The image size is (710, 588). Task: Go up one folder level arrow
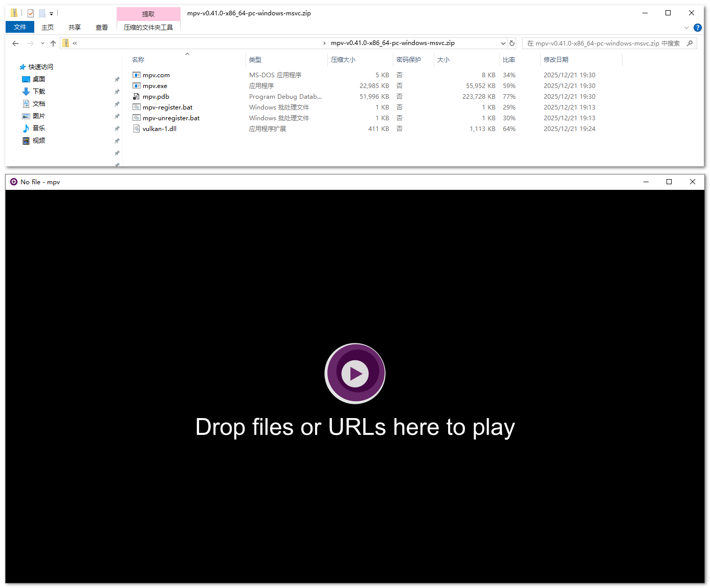click(x=53, y=43)
